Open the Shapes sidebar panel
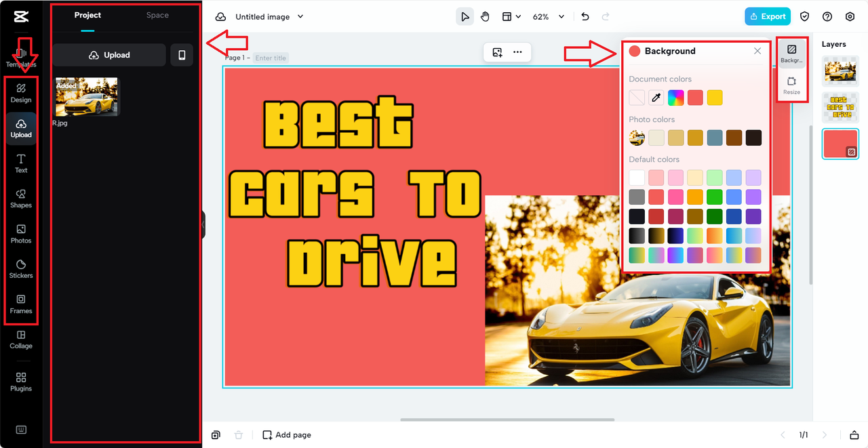The image size is (868, 448). coord(21,199)
